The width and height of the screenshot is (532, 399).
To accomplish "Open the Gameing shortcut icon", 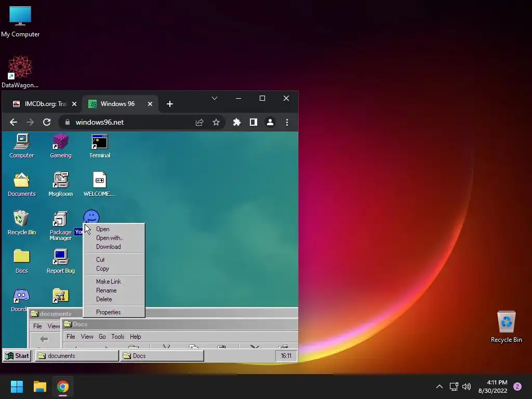I will click(x=61, y=146).
